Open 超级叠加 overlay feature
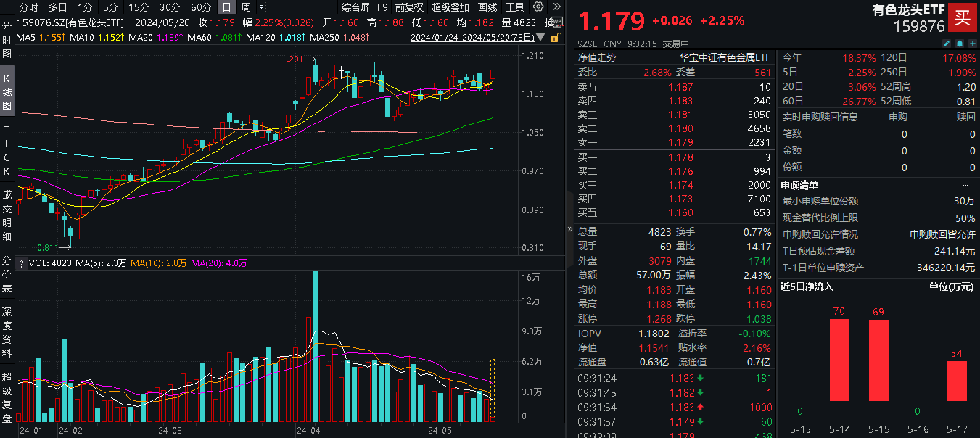The height and width of the screenshot is (438, 980). point(450,7)
